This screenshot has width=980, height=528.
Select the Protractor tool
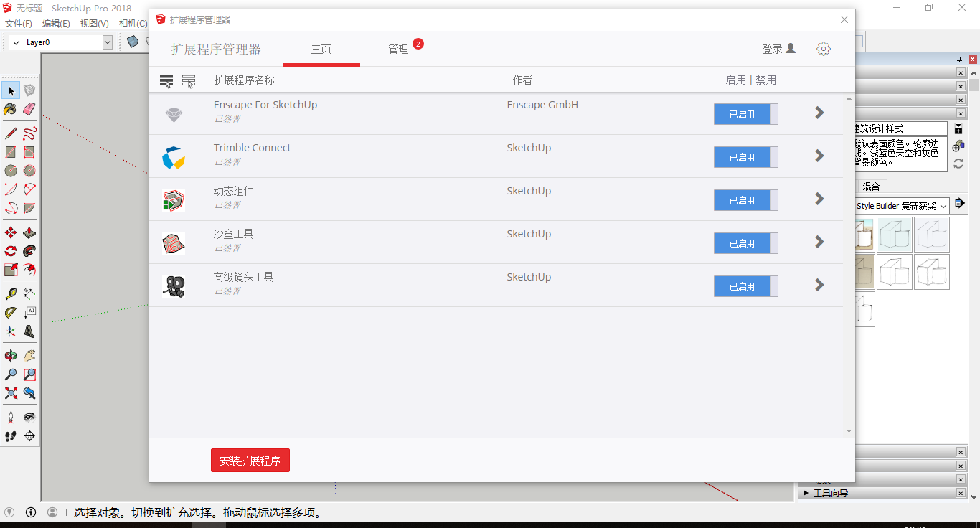tap(11, 312)
